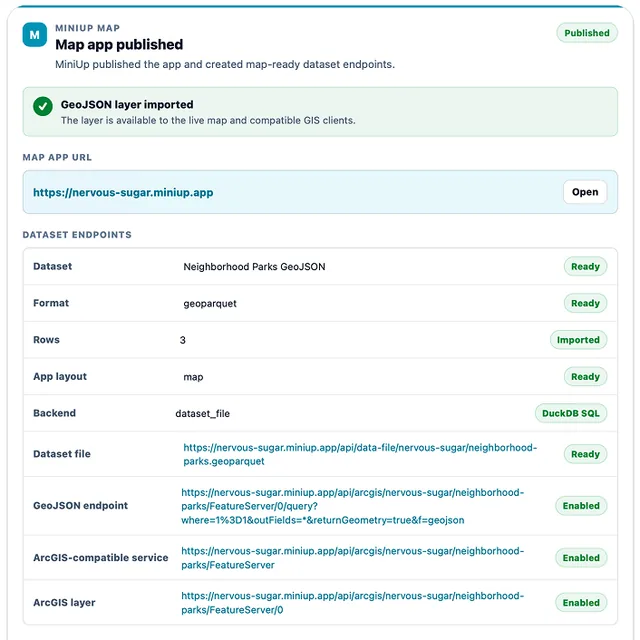Open the ArcGIS layer FeatureServer/0 link

point(352,602)
